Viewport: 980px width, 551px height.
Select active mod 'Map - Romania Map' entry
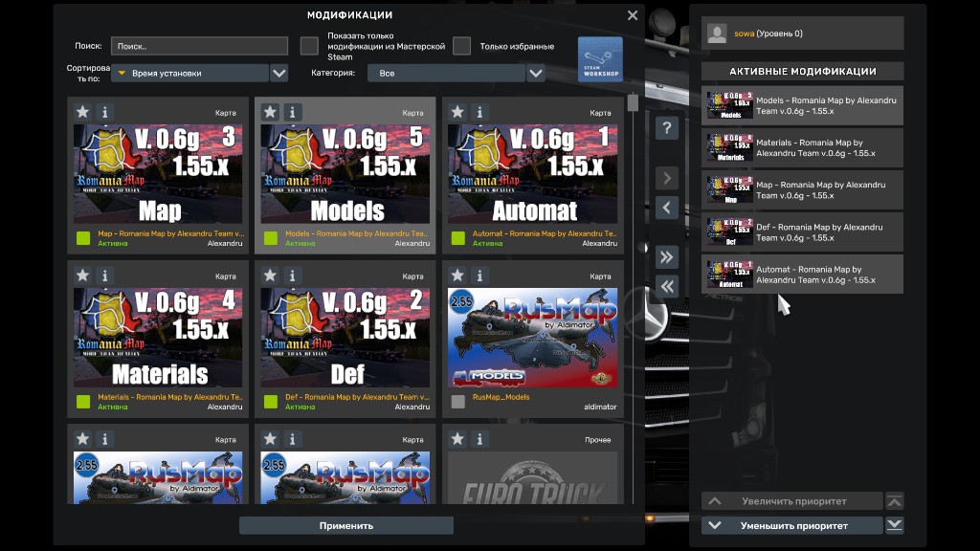tap(803, 190)
